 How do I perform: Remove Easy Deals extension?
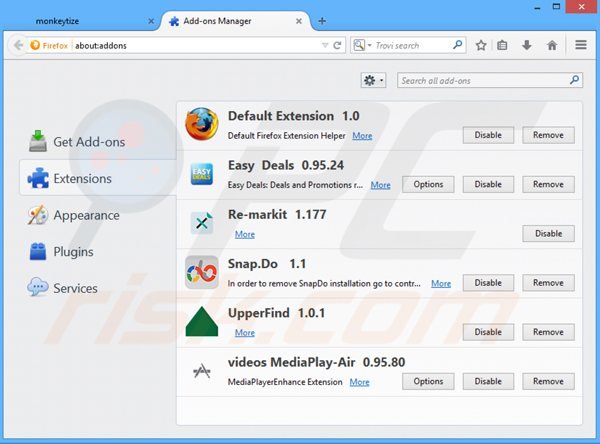click(x=548, y=184)
